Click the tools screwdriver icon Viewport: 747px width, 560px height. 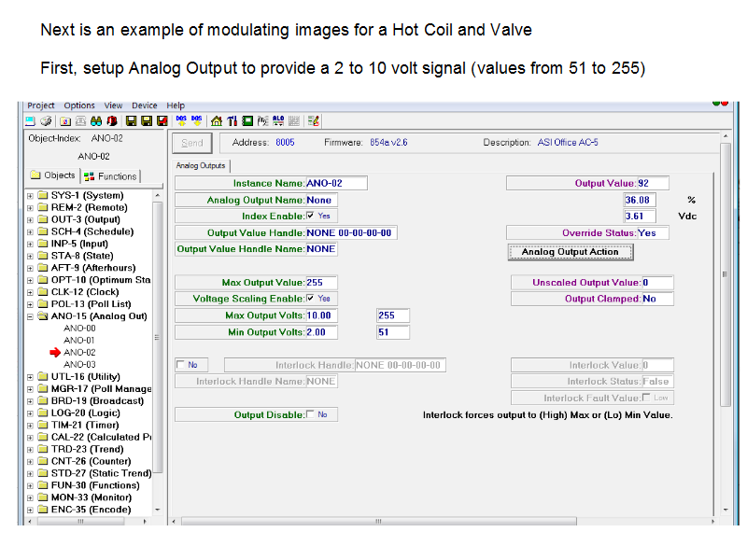pos(232,121)
